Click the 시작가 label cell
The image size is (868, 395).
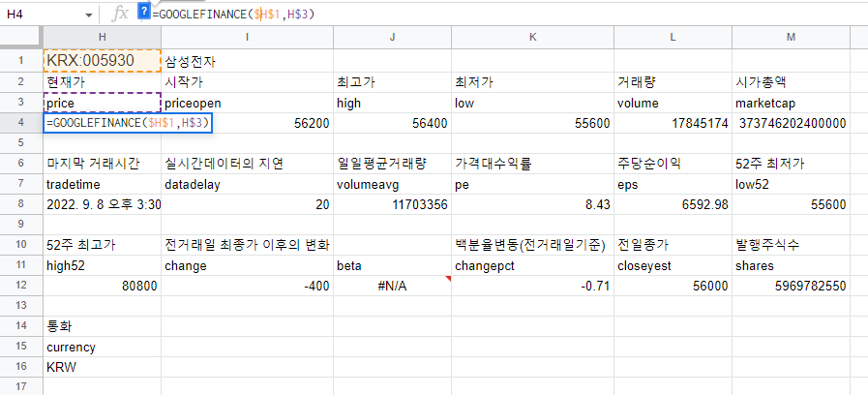(248, 82)
